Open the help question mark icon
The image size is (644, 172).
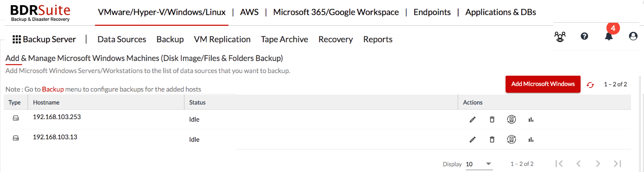(x=584, y=37)
